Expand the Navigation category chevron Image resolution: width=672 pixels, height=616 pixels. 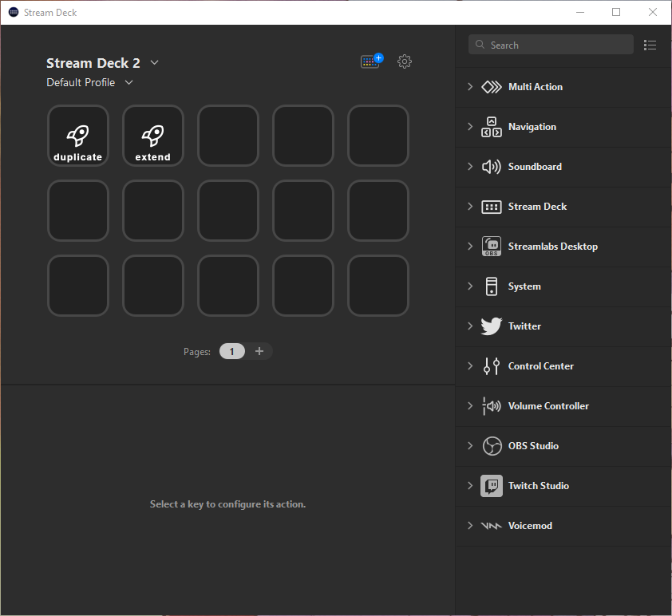point(470,127)
